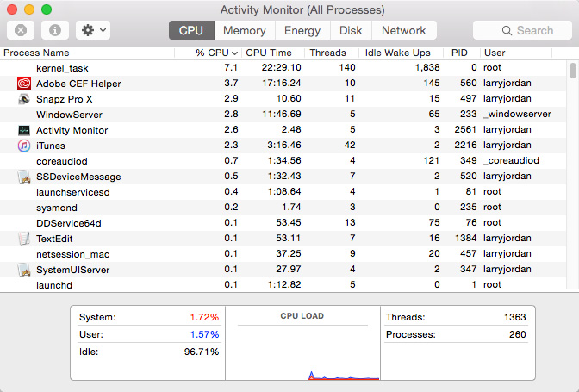Click the Threads count 1363

tap(514, 317)
